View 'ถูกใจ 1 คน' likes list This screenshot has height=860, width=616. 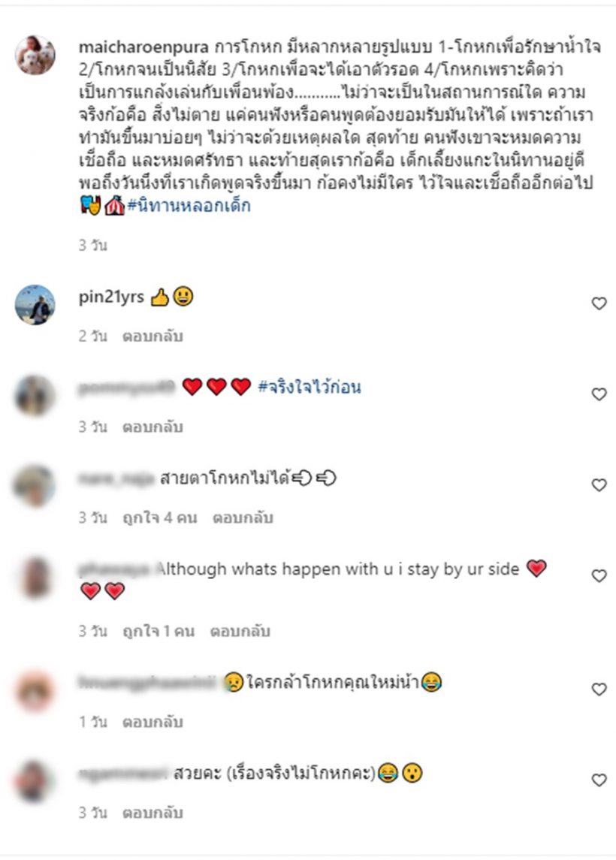point(158,631)
